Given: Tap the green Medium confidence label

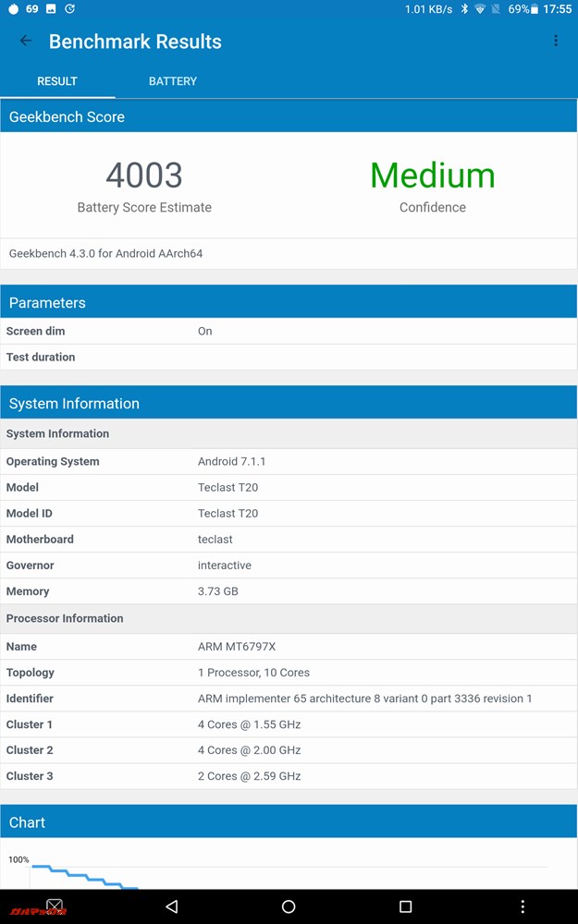Looking at the screenshot, I should [x=432, y=176].
